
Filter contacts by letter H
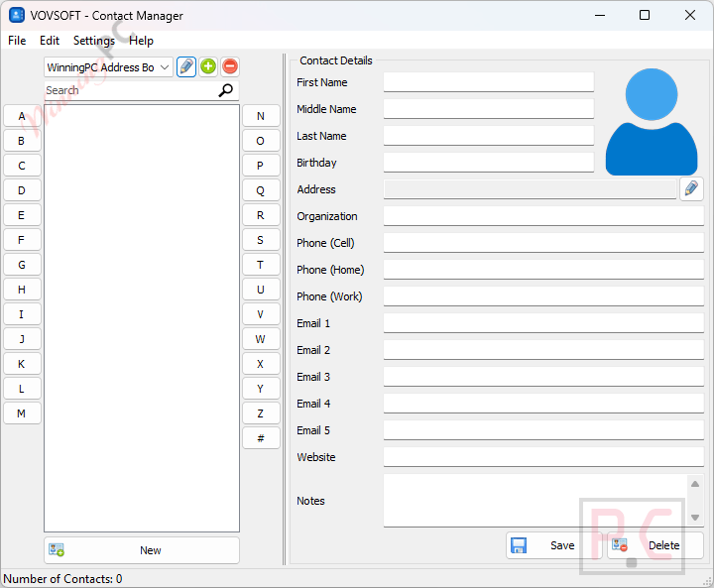coord(22,290)
